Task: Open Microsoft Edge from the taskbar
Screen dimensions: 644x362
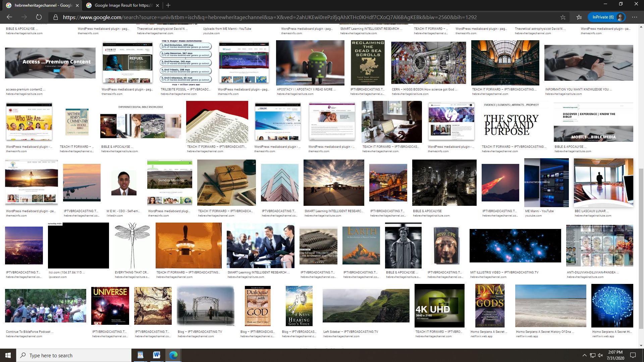Action: [173, 355]
